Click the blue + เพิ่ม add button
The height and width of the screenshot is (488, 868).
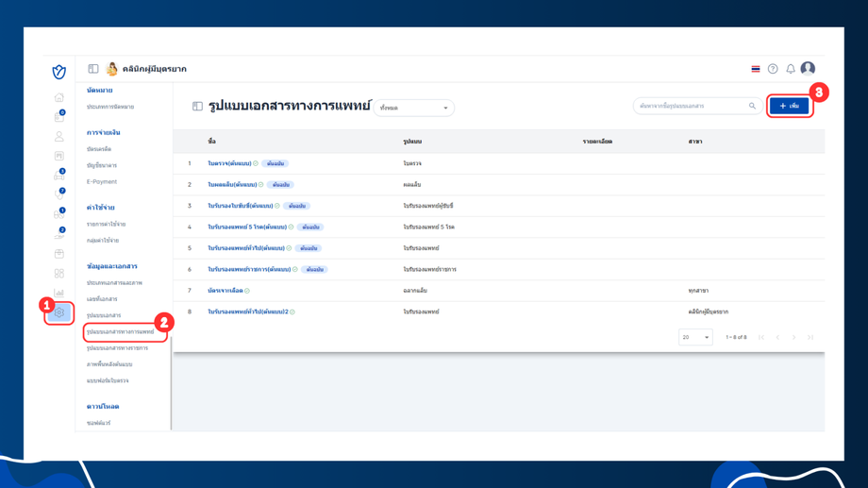point(789,106)
